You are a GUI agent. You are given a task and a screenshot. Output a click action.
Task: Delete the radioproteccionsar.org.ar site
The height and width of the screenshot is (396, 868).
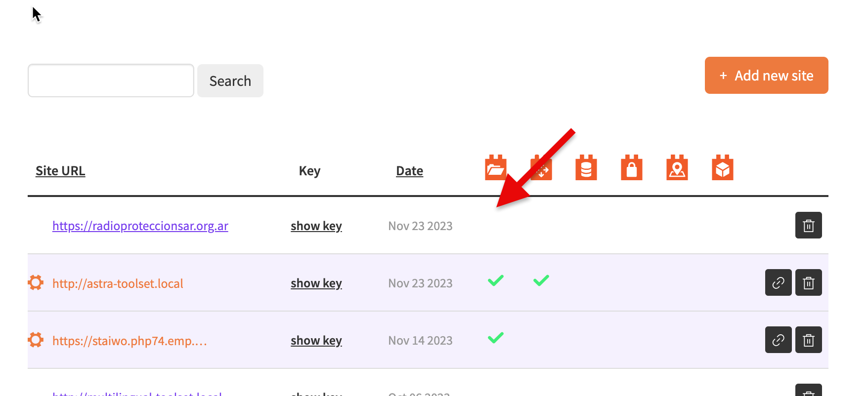(809, 225)
